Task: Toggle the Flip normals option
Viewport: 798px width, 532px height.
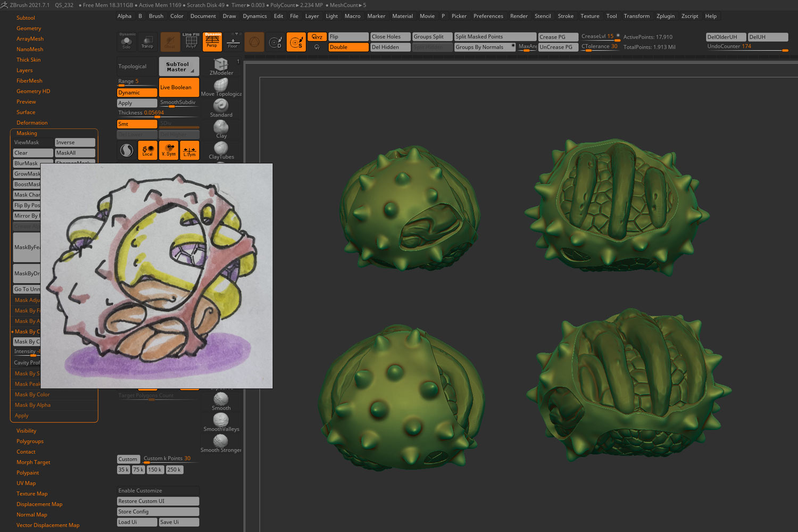Action: pos(348,37)
